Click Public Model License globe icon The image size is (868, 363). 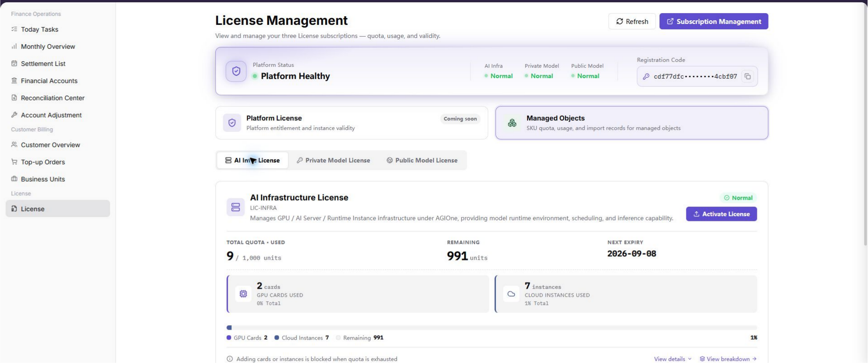point(390,160)
